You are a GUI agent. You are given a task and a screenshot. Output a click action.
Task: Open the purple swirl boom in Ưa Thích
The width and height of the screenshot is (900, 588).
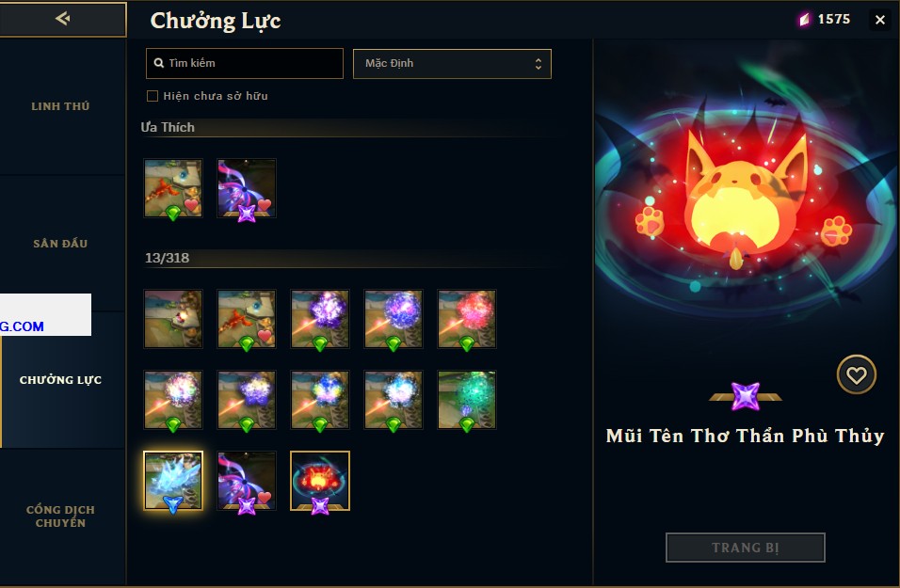247,188
